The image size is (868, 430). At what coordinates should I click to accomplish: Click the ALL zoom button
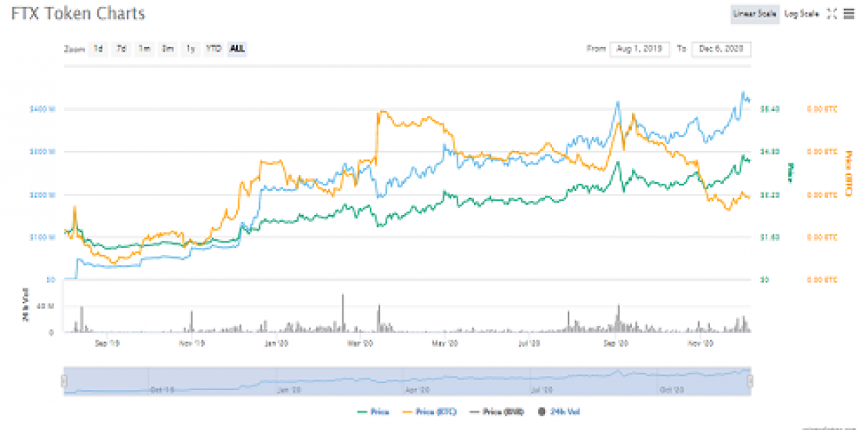(237, 48)
